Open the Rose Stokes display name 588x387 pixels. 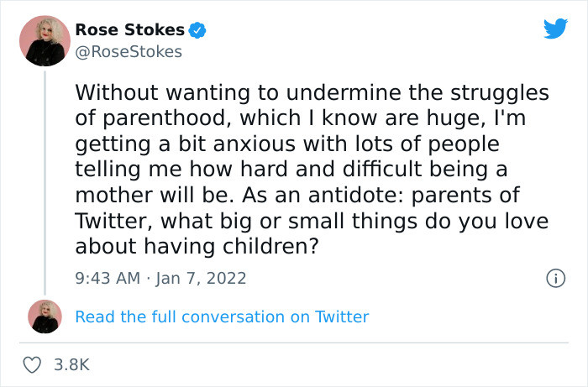[129, 30]
